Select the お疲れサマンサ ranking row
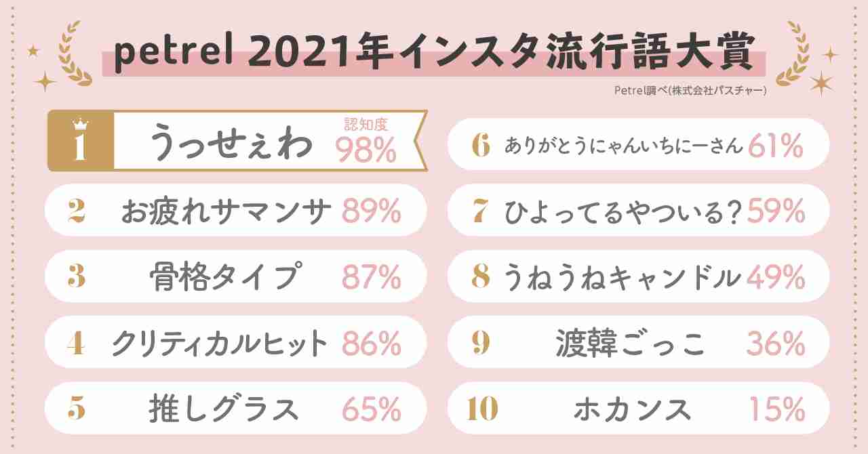 [235, 211]
